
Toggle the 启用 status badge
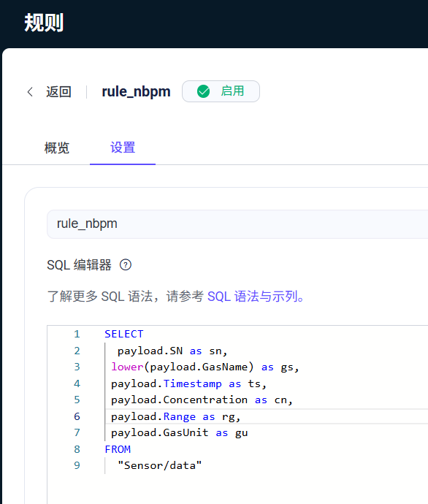coord(221,91)
